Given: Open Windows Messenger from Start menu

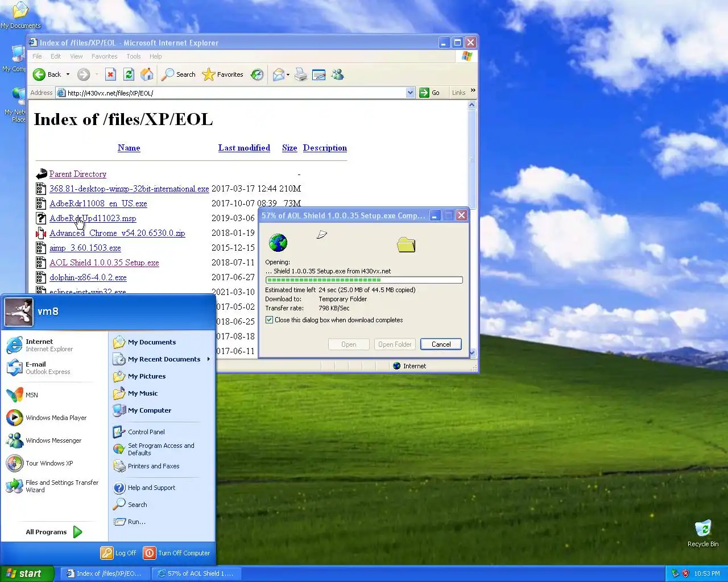Looking at the screenshot, I should coord(55,440).
